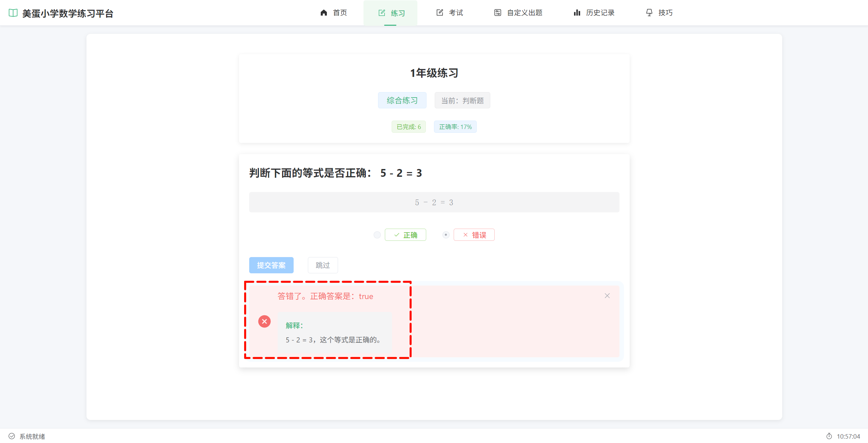Screen dimensions: 868x443
Task: Click the book logo icon
Action: [13, 13]
